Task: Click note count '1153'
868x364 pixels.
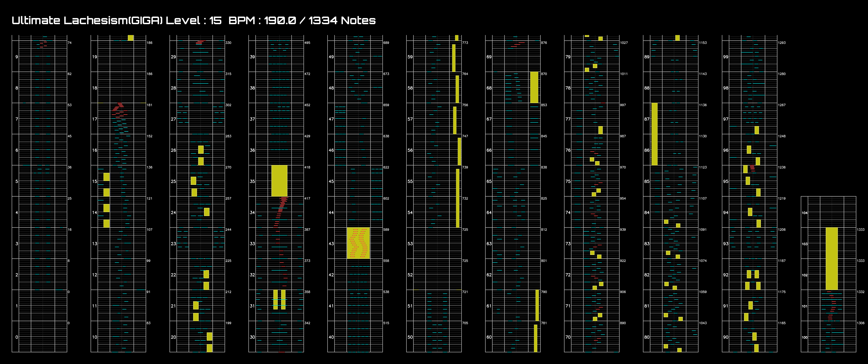Action: pyautogui.click(x=703, y=43)
